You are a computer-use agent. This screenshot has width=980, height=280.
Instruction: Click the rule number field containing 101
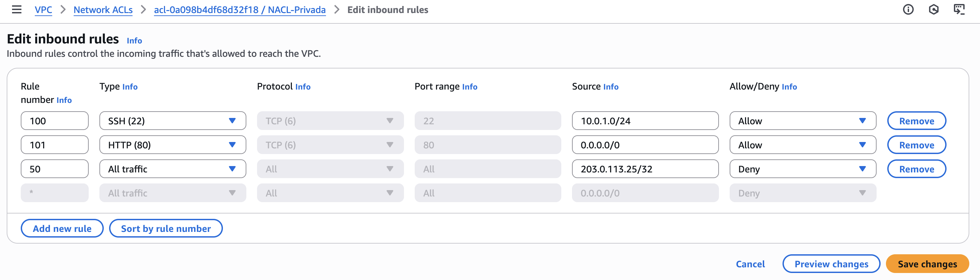click(55, 145)
